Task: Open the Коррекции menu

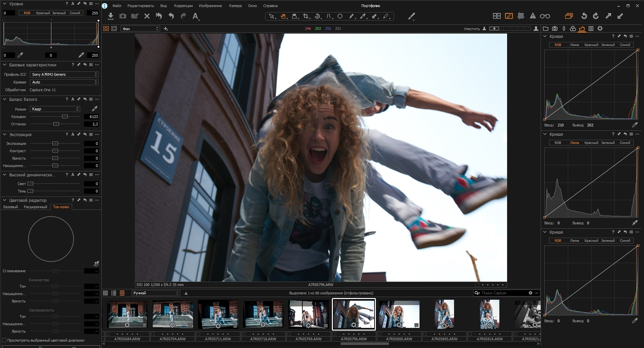Action: tap(183, 6)
